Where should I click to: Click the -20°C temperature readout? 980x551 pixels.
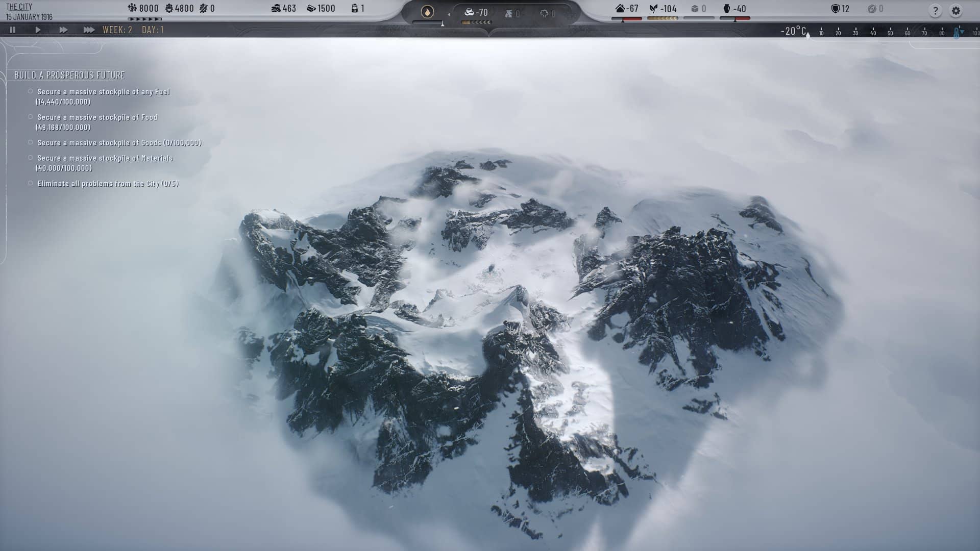pos(793,31)
